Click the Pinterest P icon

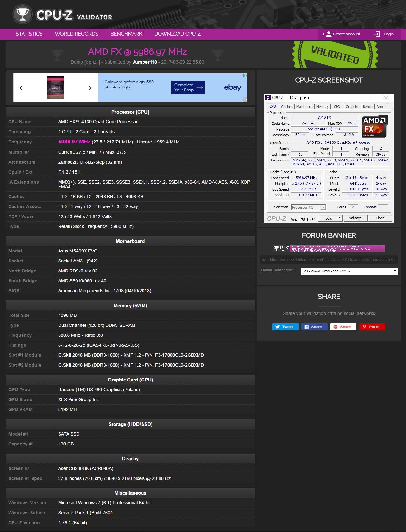point(364,327)
